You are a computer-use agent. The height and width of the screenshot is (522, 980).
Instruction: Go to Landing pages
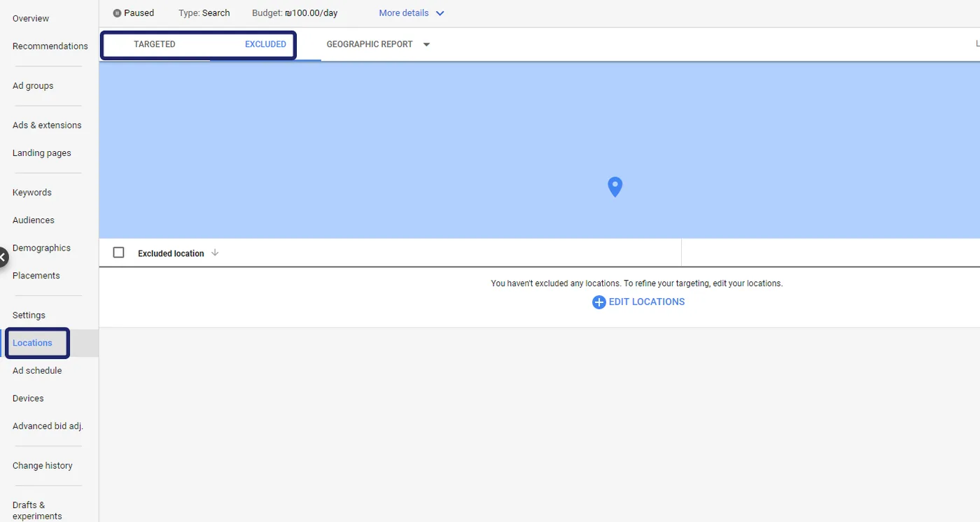click(42, 153)
